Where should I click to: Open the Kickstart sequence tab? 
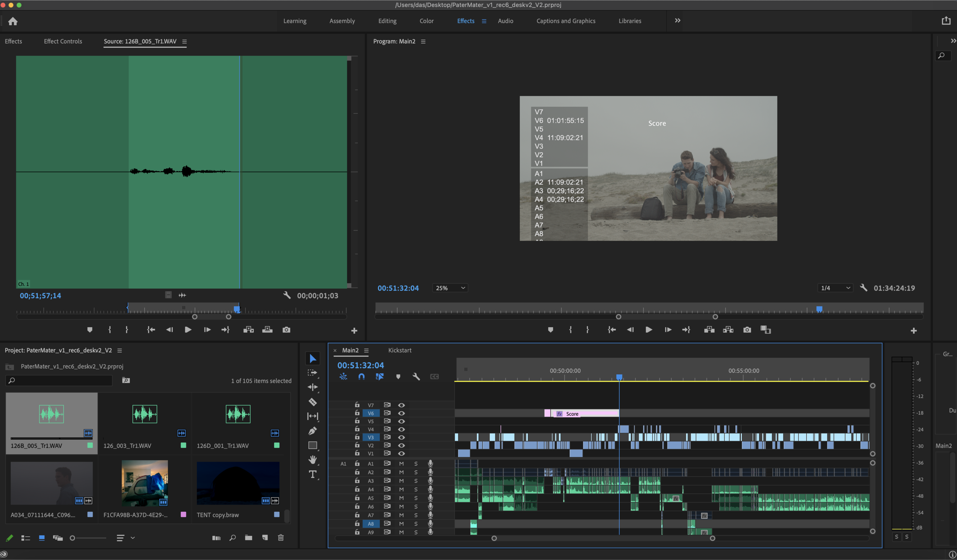point(400,350)
